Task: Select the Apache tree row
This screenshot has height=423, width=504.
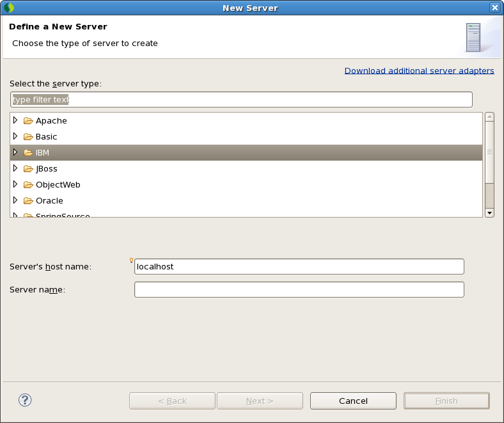Action: (246, 120)
